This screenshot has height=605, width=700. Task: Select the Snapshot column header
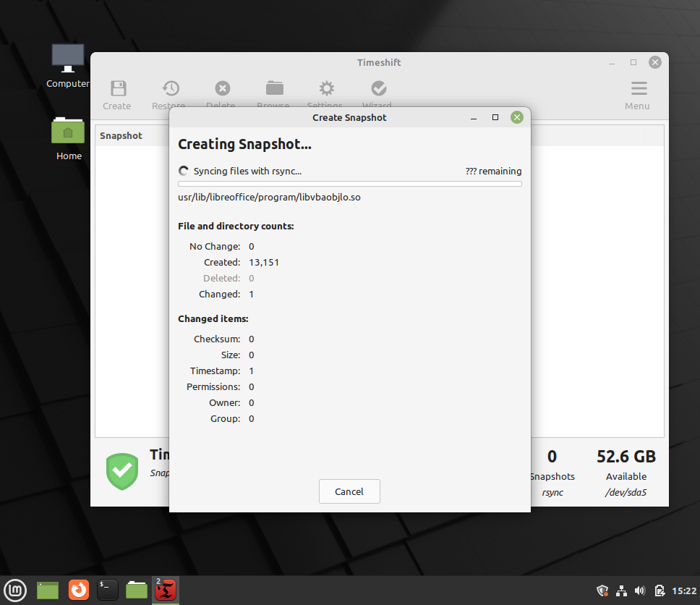pos(121,135)
